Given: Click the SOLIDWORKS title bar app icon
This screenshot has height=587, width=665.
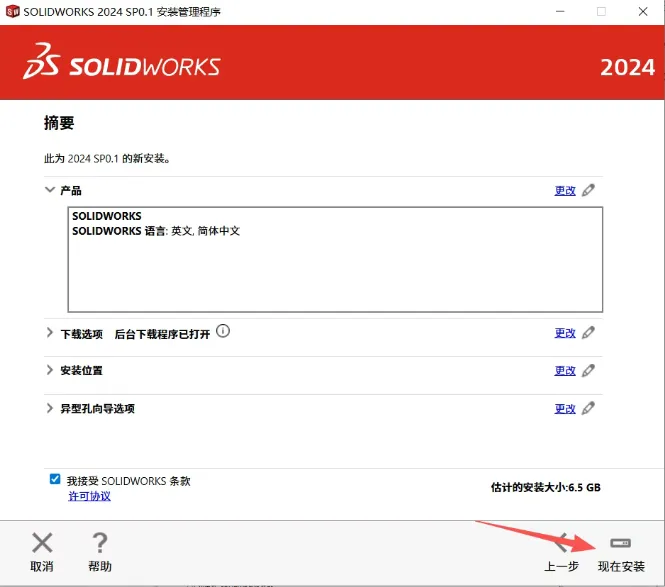Looking at the screenshot, I should pos(12,11).
